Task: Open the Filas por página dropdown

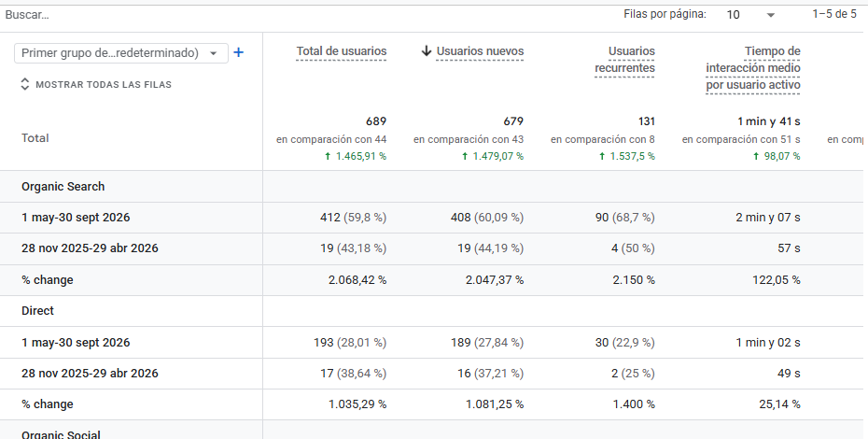Action: [750, 15]
